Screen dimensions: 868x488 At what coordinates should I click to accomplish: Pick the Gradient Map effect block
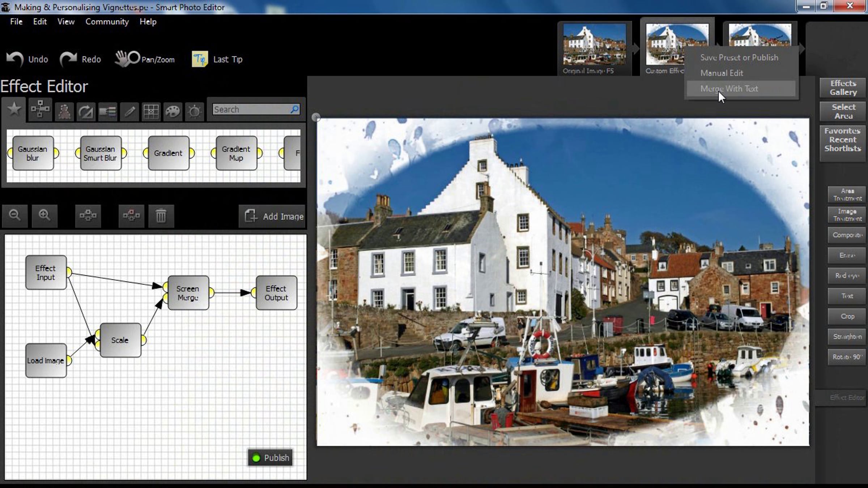[x=236, y=153]
